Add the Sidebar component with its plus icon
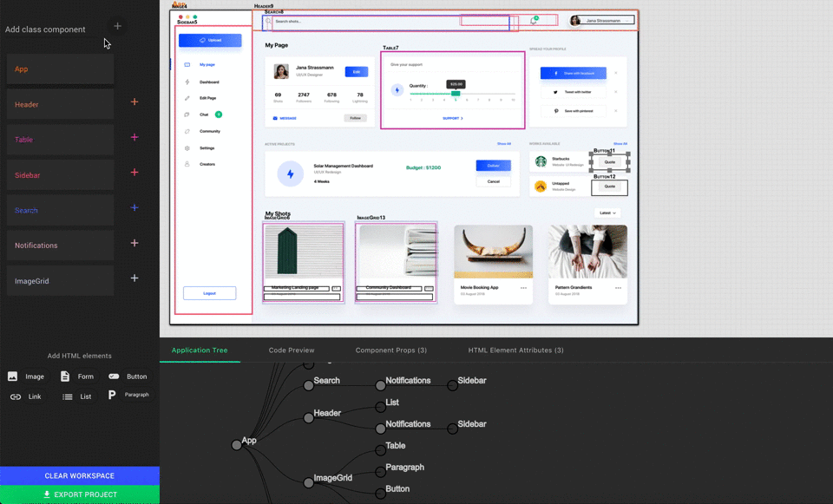Screen dimensions: 833x504 pyautogui.click(x=134, y=173)
